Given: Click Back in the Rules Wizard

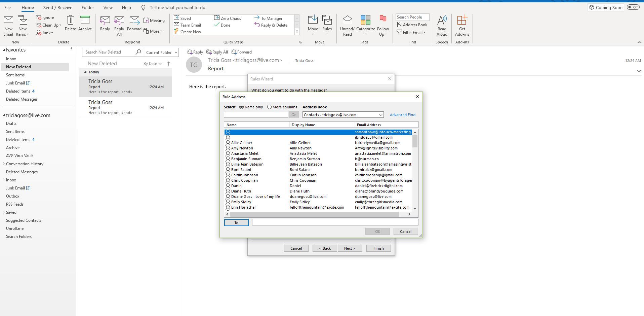Looking at the screenshot, I should (x=325, y=248).
